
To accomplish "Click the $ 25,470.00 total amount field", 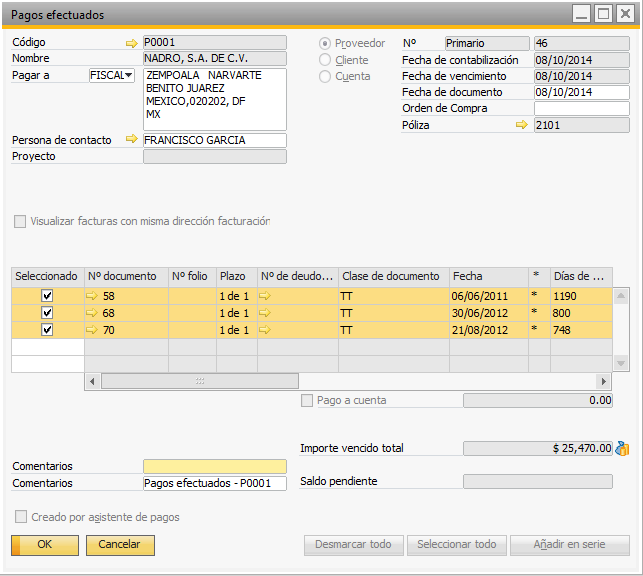I will 538,449.
